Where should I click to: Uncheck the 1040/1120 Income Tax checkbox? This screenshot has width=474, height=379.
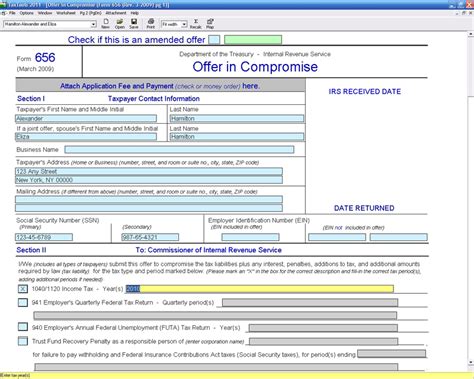(23, 289)
